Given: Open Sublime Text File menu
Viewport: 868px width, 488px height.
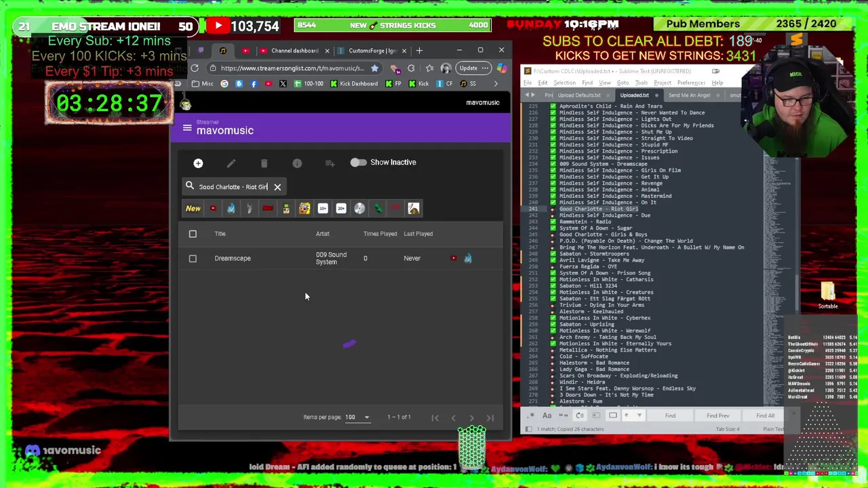Looking at the screenshot, I should [x=528, y=83].
